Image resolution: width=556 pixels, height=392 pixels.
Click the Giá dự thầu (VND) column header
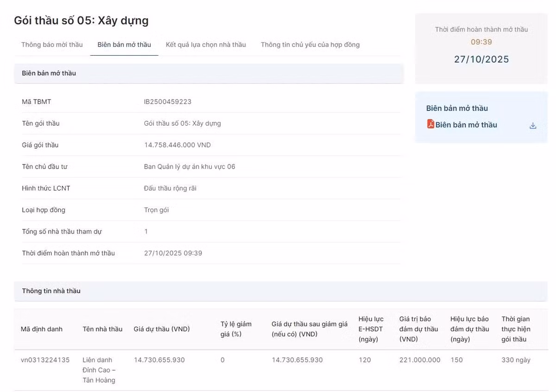point(162,329)
